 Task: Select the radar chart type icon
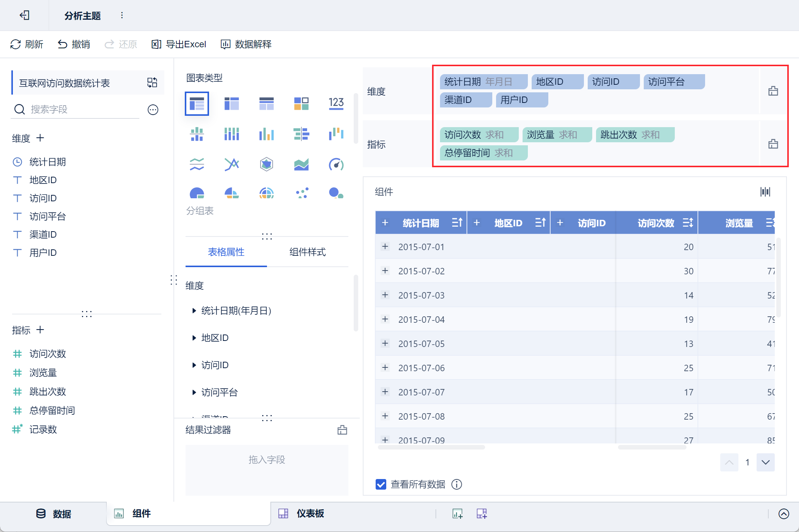266,164
